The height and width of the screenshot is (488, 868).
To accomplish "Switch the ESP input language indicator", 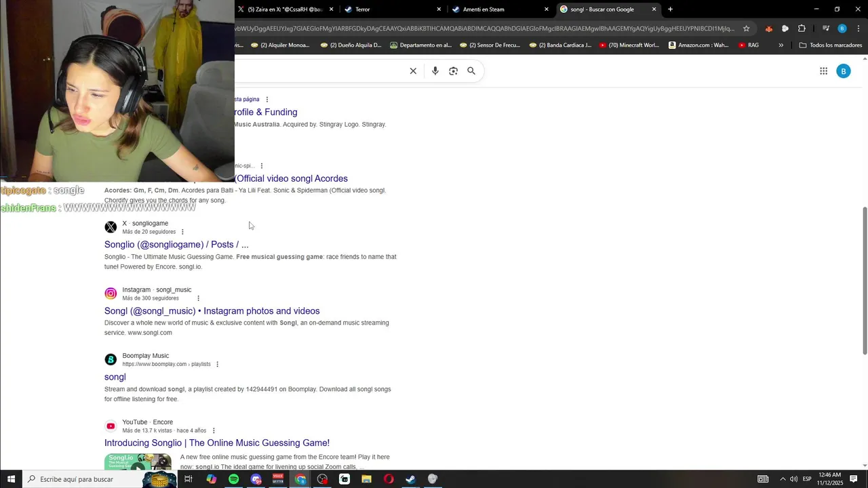I will 806,479.
